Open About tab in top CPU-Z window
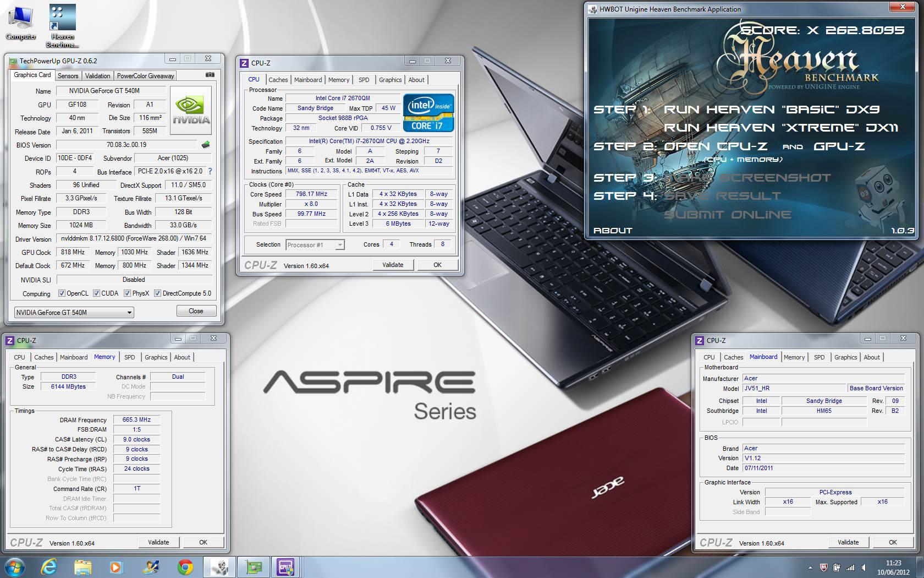Viewport: 924px width, 578px height. (x=416, y=80)
